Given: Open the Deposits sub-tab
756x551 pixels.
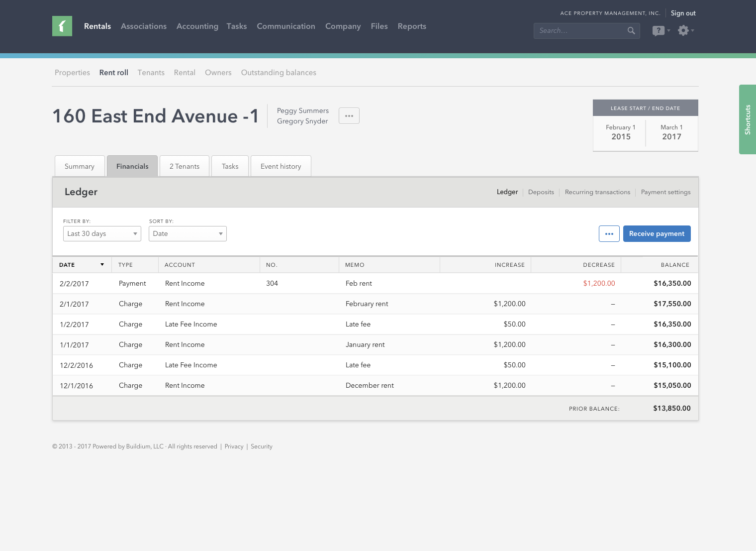Looking at the screenshot, I should tap(541, 192).
